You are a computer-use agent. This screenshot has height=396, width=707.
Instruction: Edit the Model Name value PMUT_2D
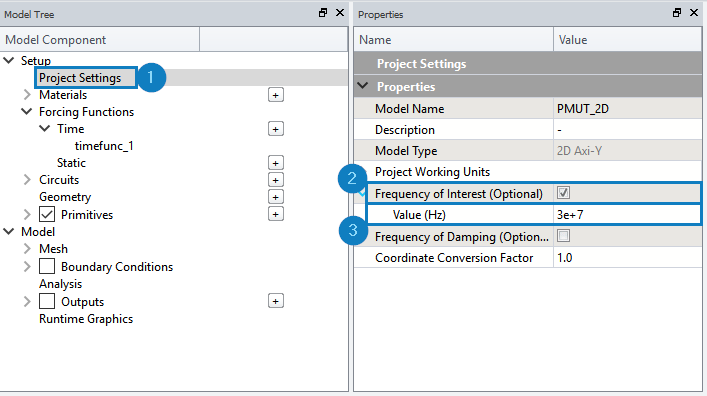(x=627, y=109)
